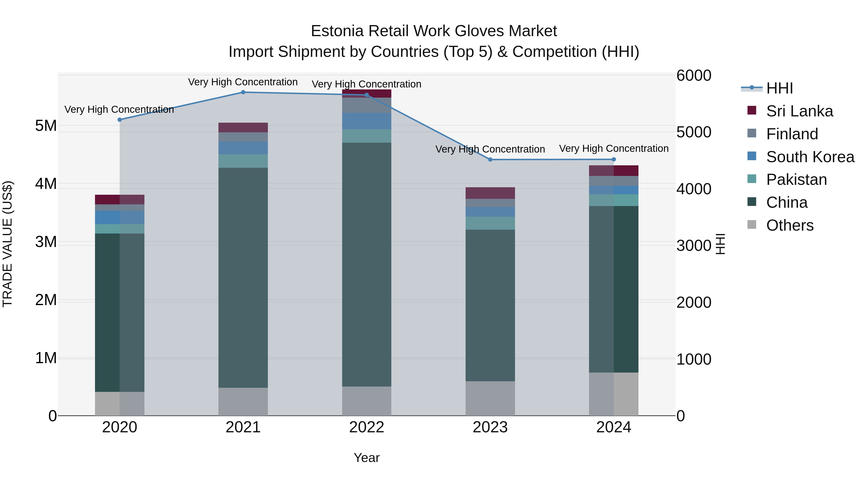The height and width of the screenshot is (488, 868).
Task: Click the 'Year' x-axis title
Action: [366, 458]
